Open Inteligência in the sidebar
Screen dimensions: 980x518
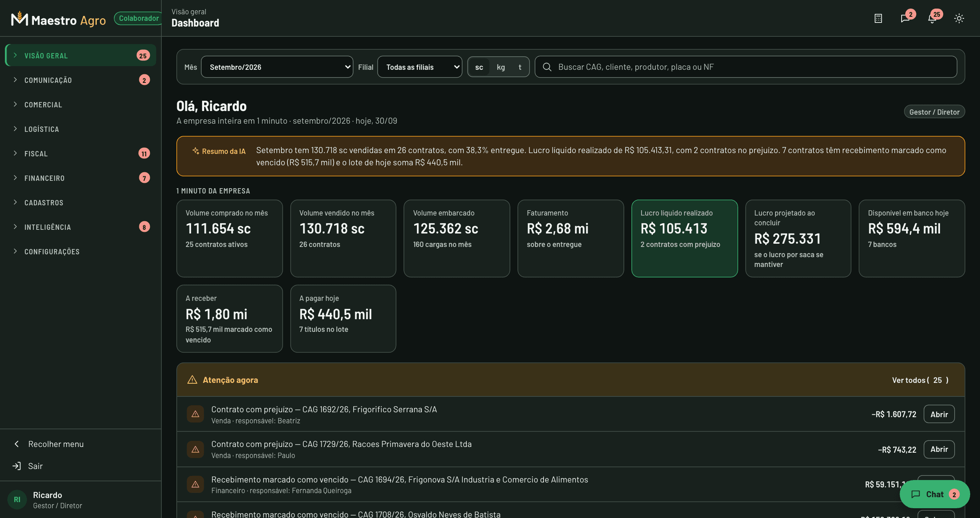(x=81, y=227)
